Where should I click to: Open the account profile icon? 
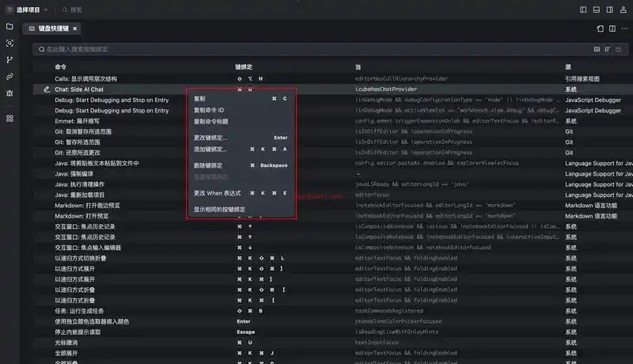pos(624,9)
